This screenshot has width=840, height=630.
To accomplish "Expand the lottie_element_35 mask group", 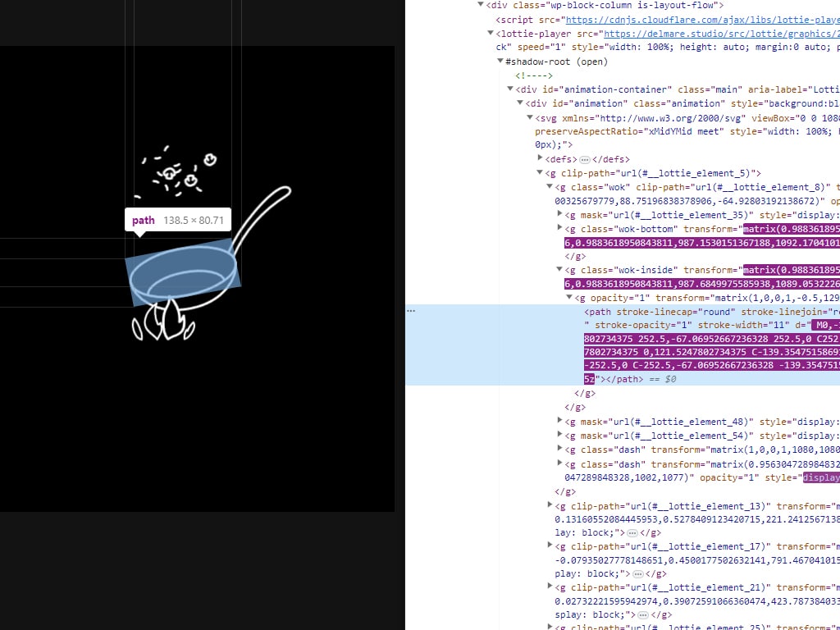I will [559, 214].
